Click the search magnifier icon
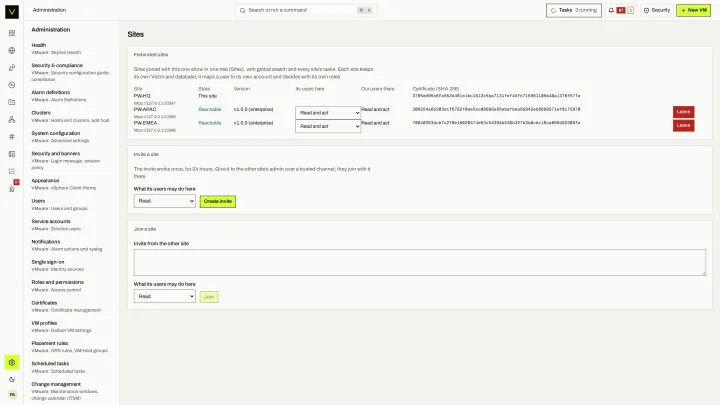 [242, 10]
